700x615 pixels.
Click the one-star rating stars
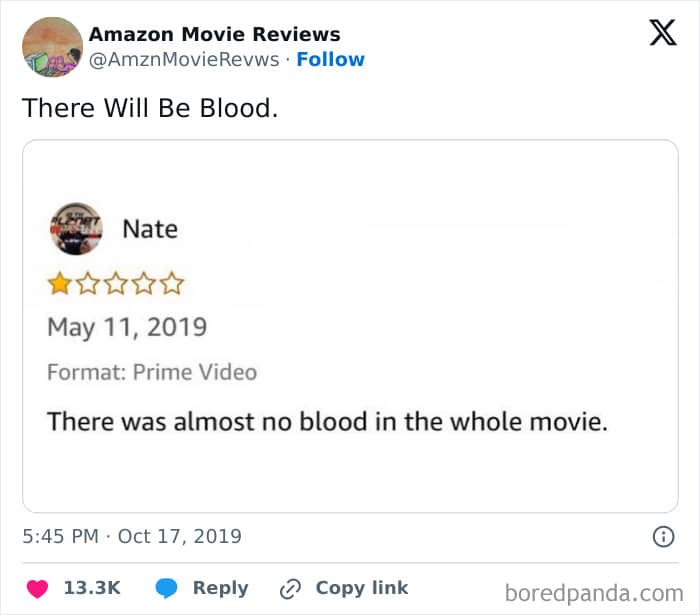pos(115,285)
